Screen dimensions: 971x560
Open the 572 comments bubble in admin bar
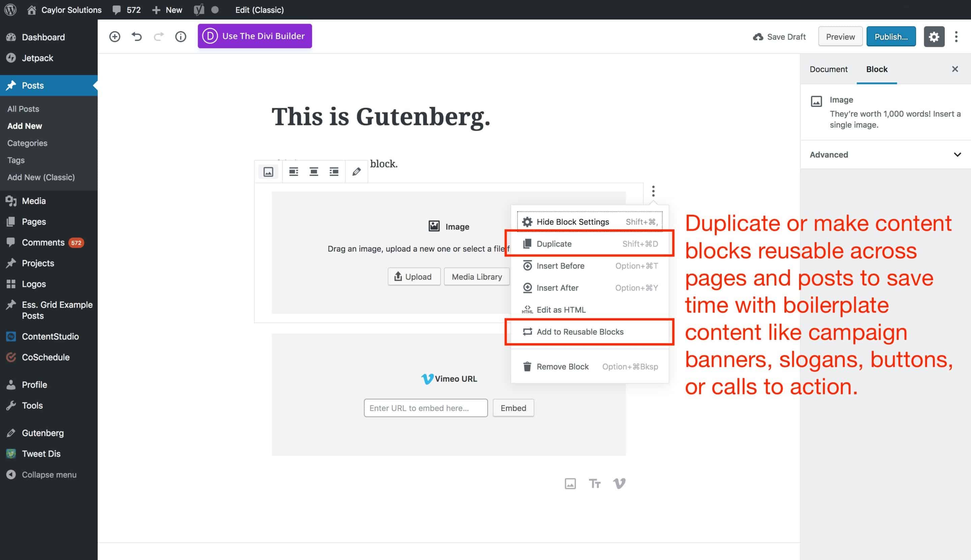click(126, 10)
